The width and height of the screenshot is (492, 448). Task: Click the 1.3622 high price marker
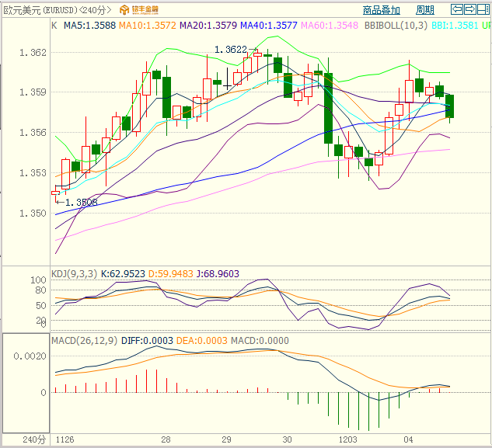(230, 50)
